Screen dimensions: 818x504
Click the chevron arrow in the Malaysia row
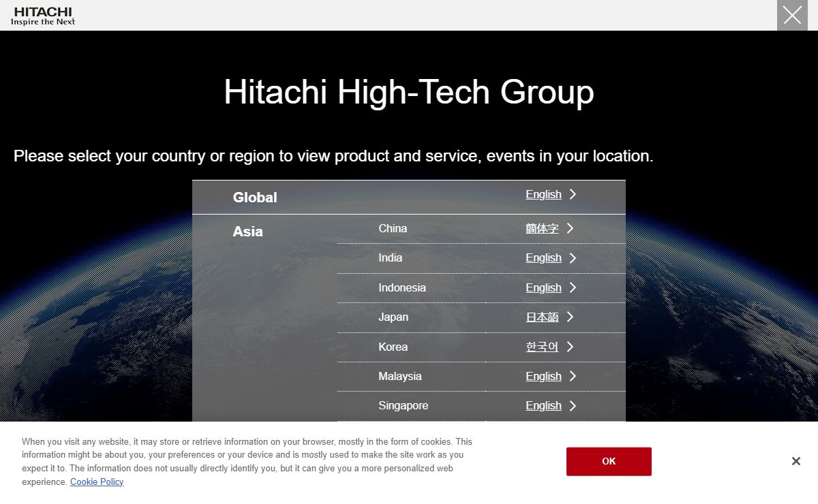point(573,376)
